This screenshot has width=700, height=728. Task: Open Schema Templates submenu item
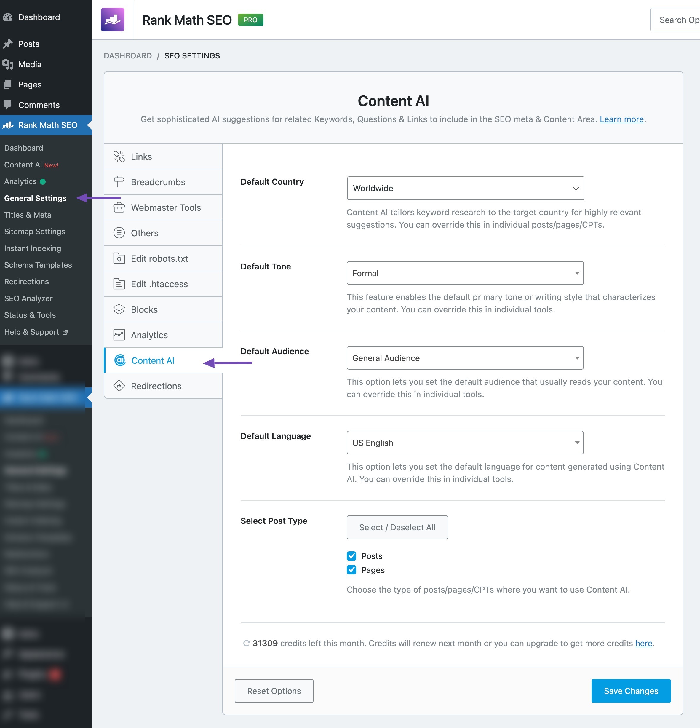tap(38, 265)
